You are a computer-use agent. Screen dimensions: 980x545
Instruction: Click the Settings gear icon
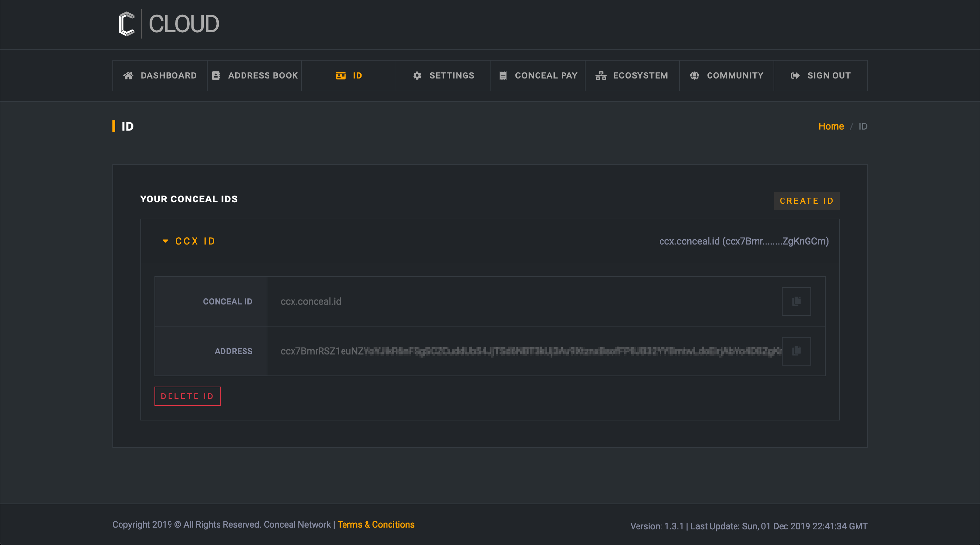coord(417,75)
